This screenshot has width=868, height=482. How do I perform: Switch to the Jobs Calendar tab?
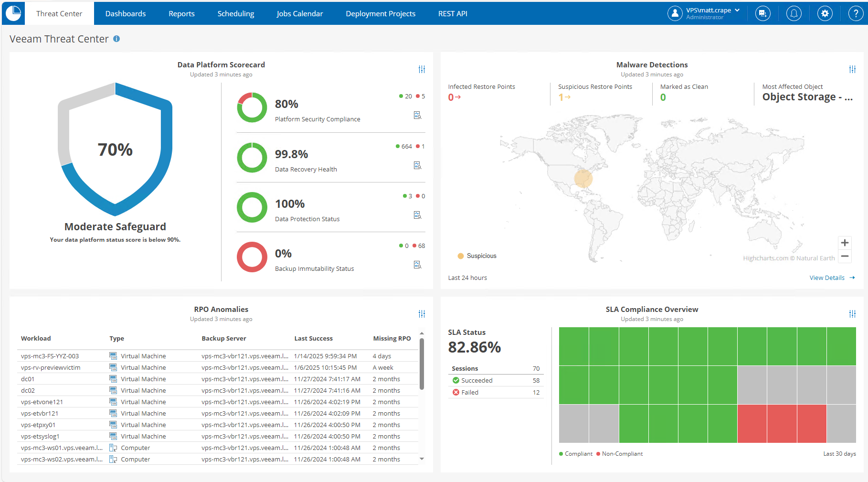click(299, 13)
